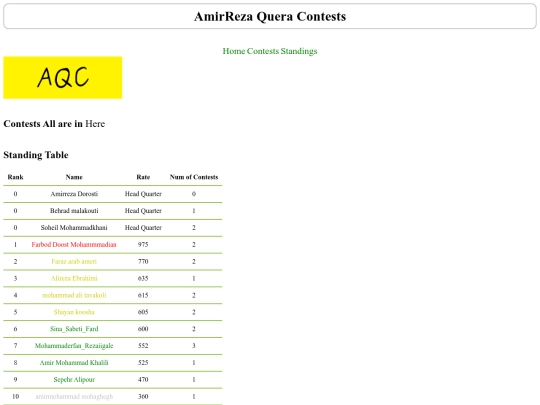540x405 pixels.
Task: Click Head Quarter rate in Behrad malakouti row
Action: [143, 211]
